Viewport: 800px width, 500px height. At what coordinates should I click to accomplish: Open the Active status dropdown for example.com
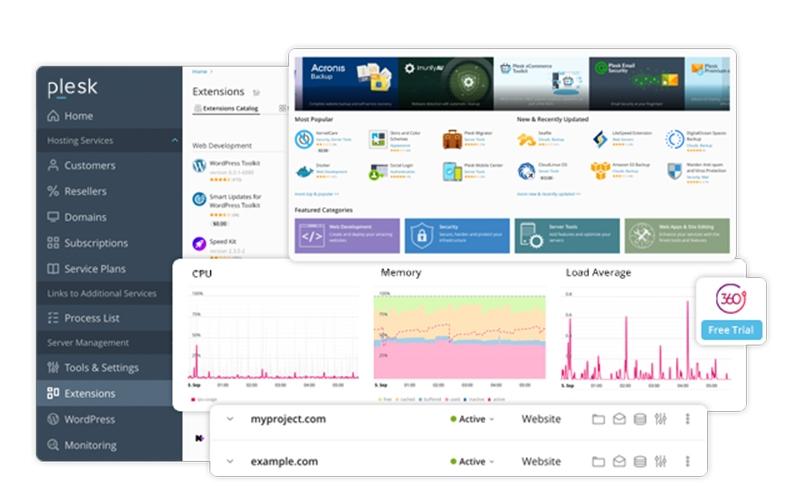tap(472, 461)
